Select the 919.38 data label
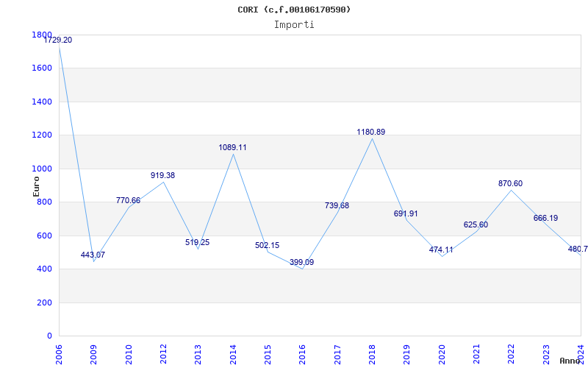588x368 pixels. 162,175
